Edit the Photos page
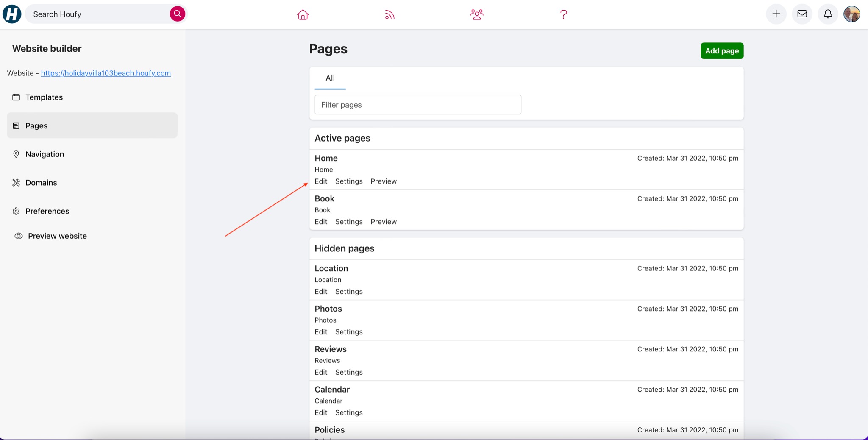Screen dimensions: 868x440 click(x=321, y=331)
